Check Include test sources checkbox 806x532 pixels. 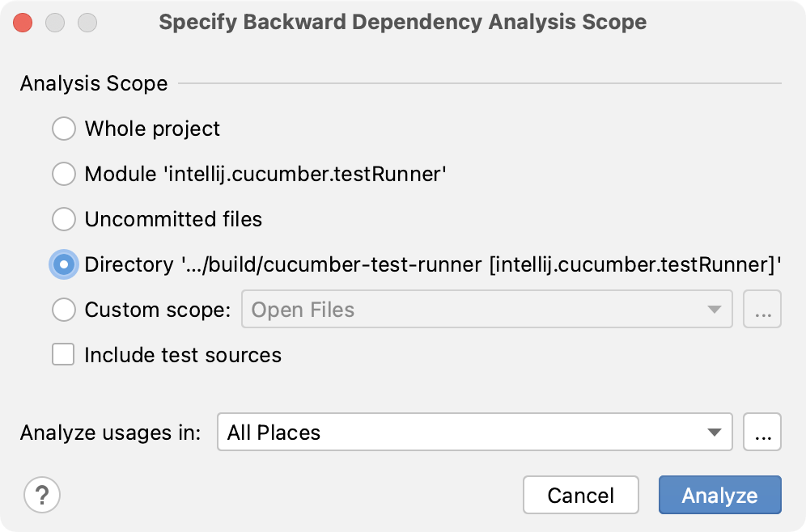tap(63, 354)
